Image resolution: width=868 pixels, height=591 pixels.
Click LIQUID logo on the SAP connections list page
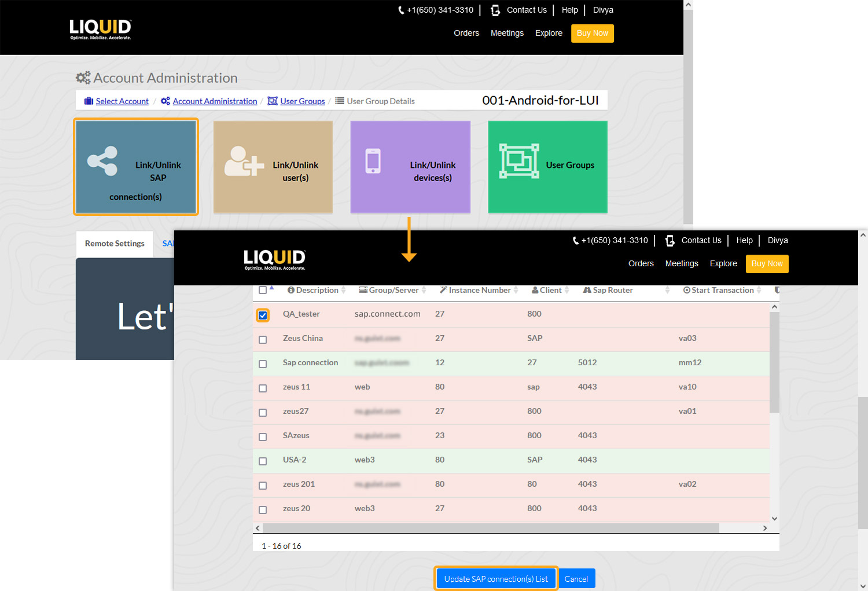coord(275,259)
